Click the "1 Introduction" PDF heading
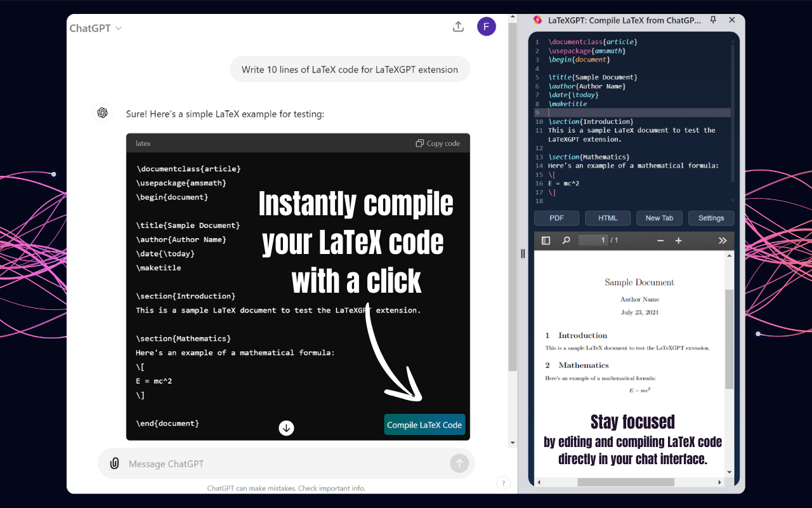 tap(576, 335)
